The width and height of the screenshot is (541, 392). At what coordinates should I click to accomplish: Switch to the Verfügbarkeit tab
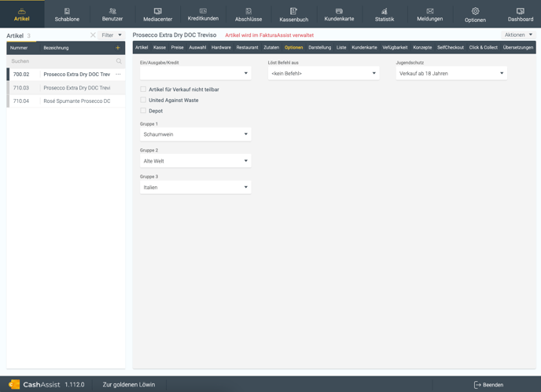(x=395, y=48)
